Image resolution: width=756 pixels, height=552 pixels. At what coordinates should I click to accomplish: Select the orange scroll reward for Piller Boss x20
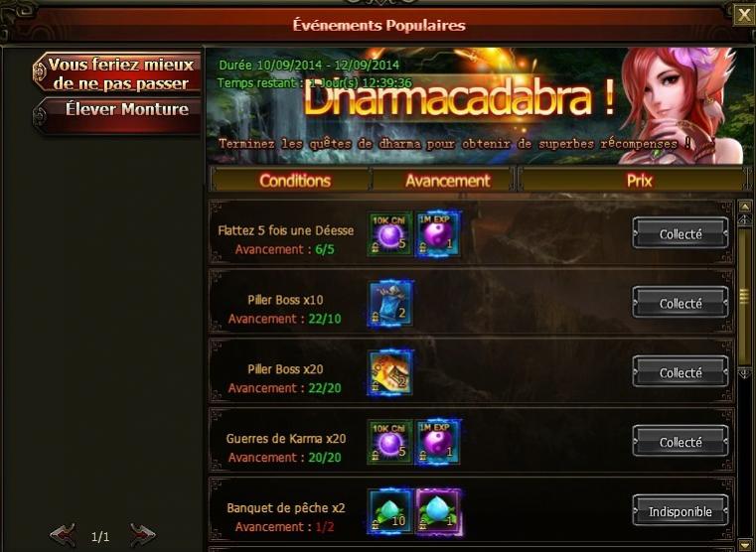(x=389, y=373)
